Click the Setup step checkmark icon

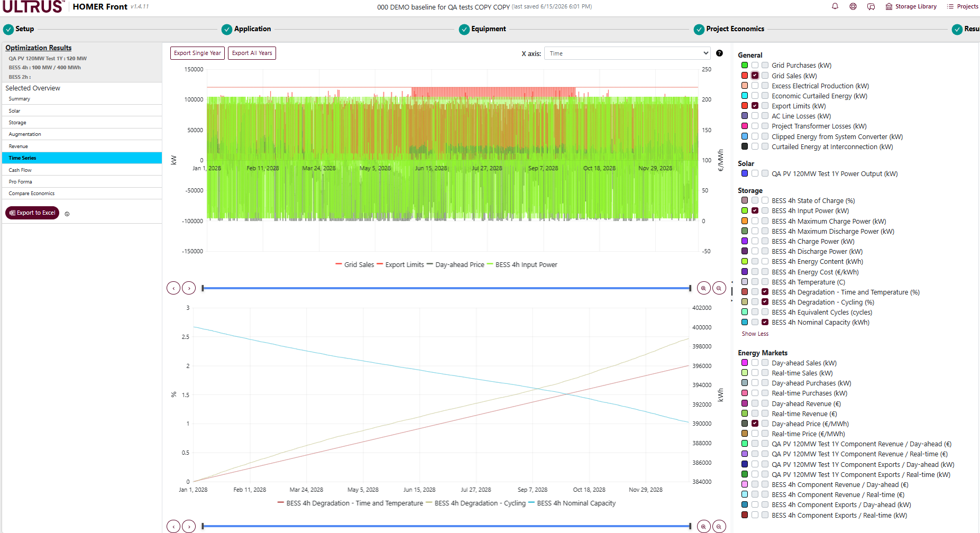click(x=8, y=29)
